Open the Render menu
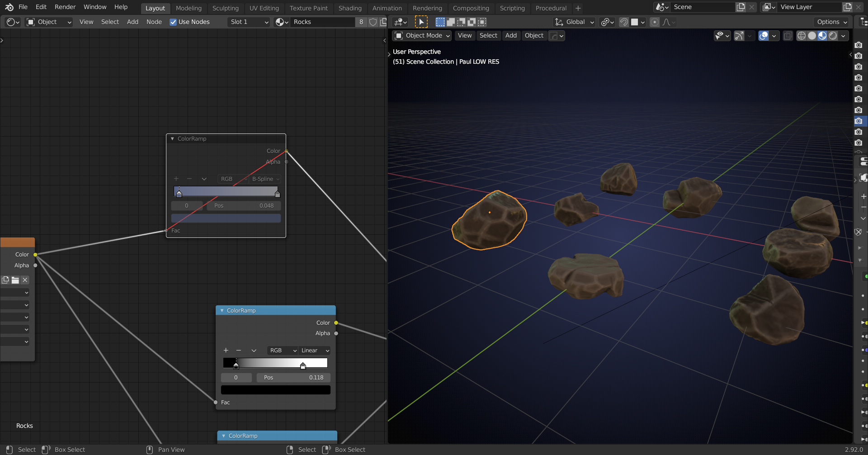 tap(65, 7)
